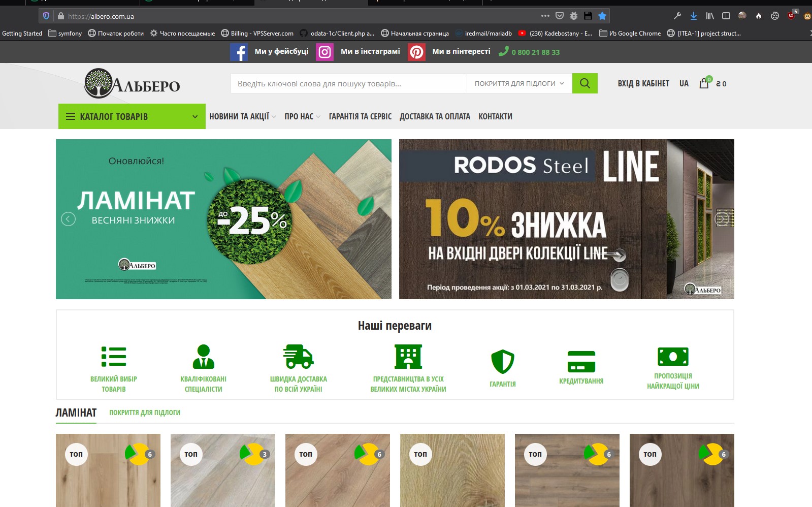Switch language via UA selector
Viewport: 812px width, 507px height.
684,83
